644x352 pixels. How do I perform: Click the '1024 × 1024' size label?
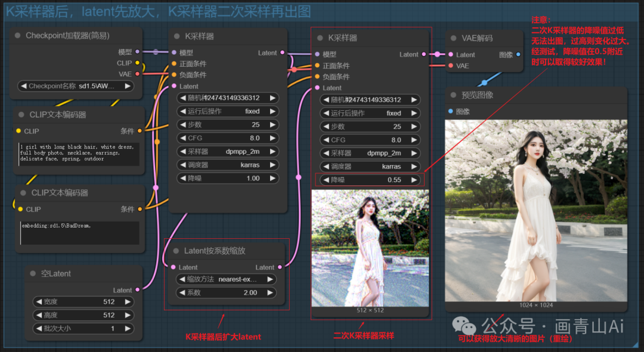pos(536,305)
